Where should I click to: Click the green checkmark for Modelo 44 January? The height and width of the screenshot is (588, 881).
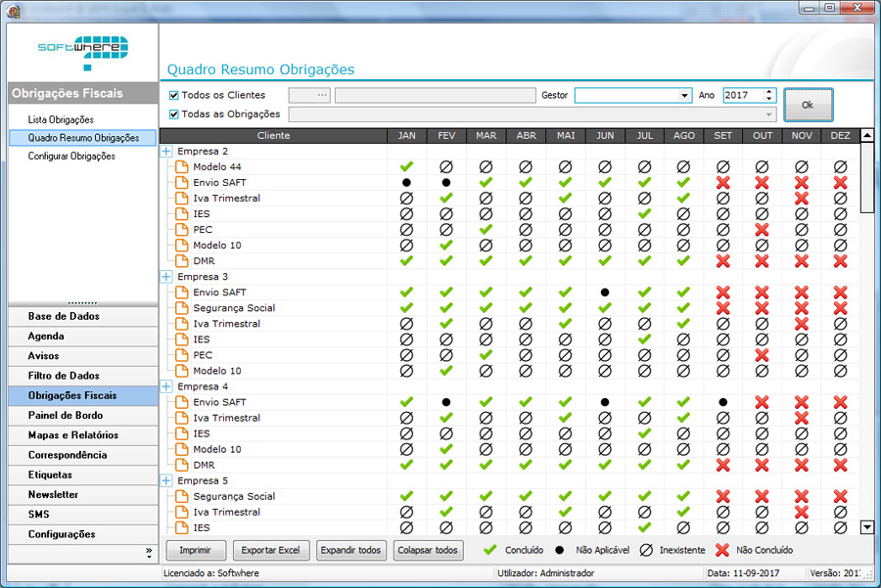tap(406, 167)
